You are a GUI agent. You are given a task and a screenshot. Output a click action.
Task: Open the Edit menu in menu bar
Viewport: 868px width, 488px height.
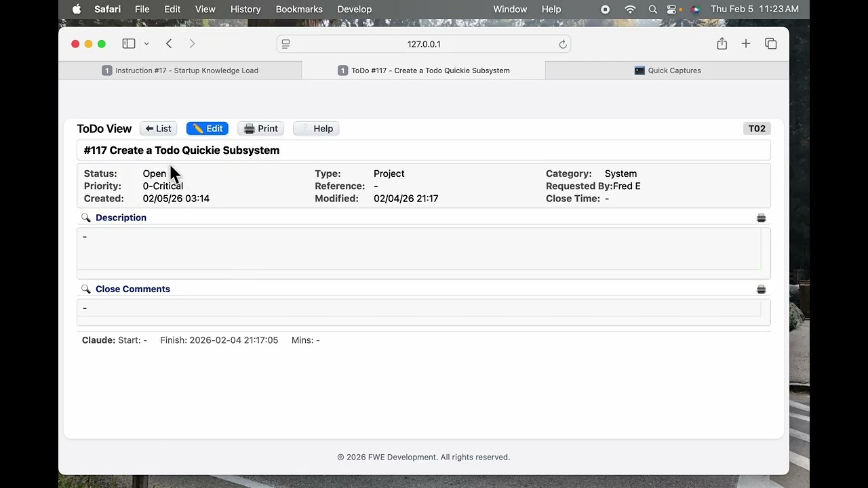pyautogui.click(x=172, y=9)
